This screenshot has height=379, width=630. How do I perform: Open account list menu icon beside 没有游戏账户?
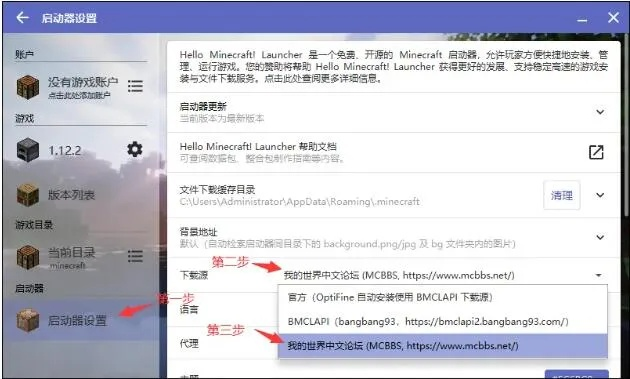point(135,86)
